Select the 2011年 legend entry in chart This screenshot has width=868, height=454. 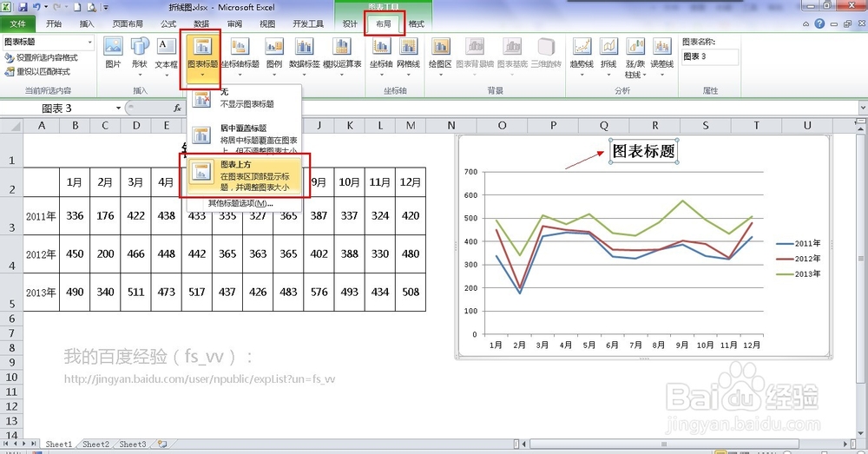(x=799, y=244)
